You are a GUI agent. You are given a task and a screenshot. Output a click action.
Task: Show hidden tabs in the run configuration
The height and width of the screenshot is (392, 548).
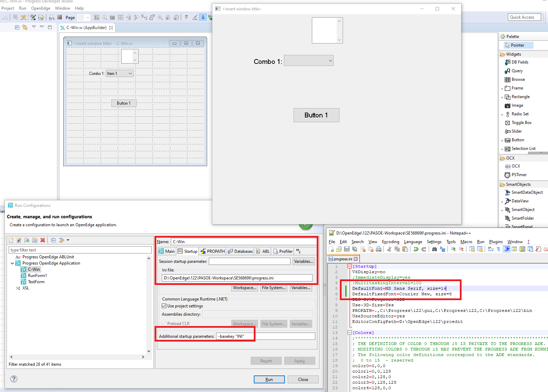(x=298, y=251)
